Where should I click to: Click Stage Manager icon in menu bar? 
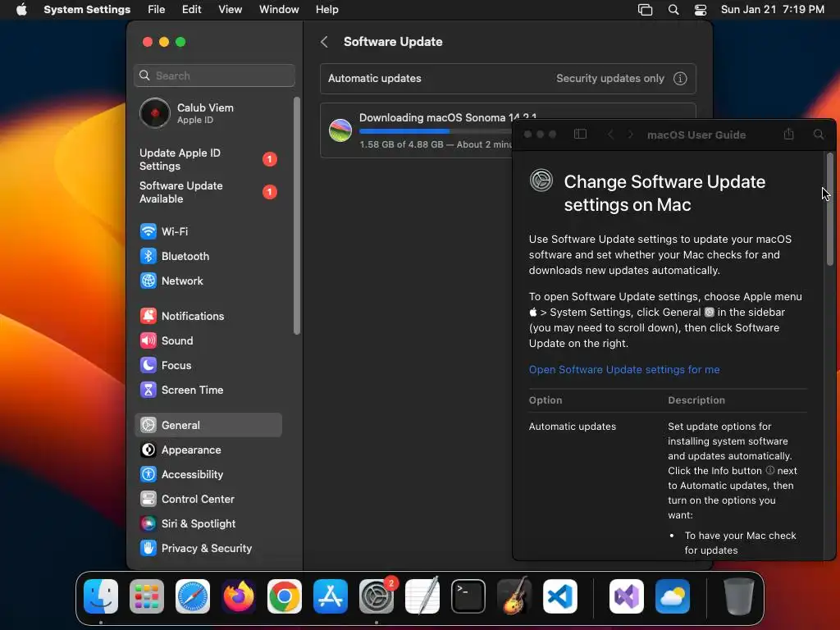645,10
